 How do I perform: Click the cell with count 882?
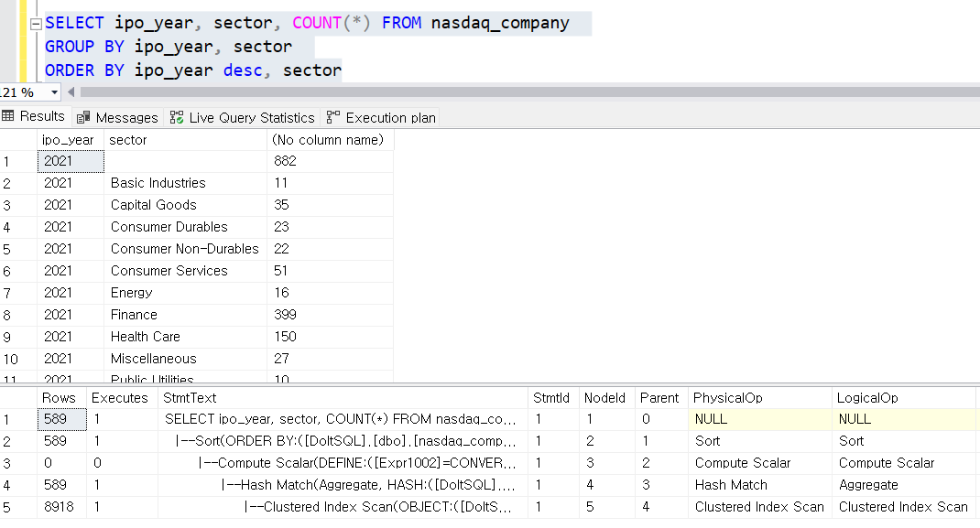click(x=330, y=161)
